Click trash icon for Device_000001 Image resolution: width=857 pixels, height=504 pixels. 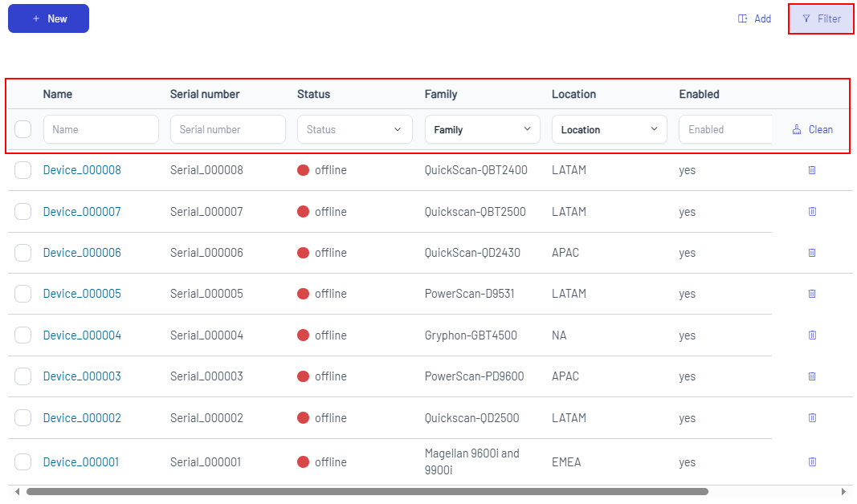click(x=811, y=461)
